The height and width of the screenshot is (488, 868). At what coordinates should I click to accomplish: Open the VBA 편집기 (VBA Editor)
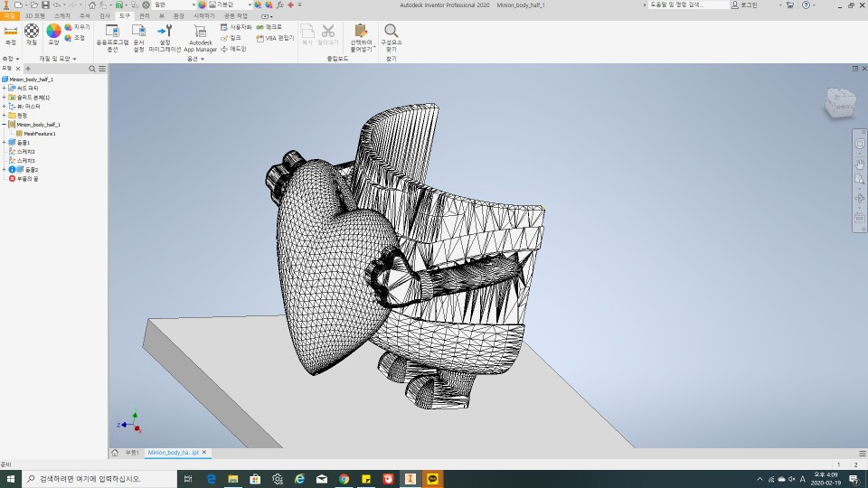pos(275,38)
